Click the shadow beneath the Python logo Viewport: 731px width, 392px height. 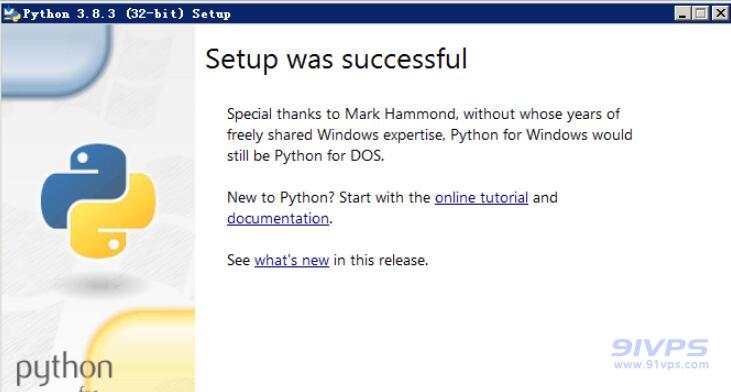[99, 283]
